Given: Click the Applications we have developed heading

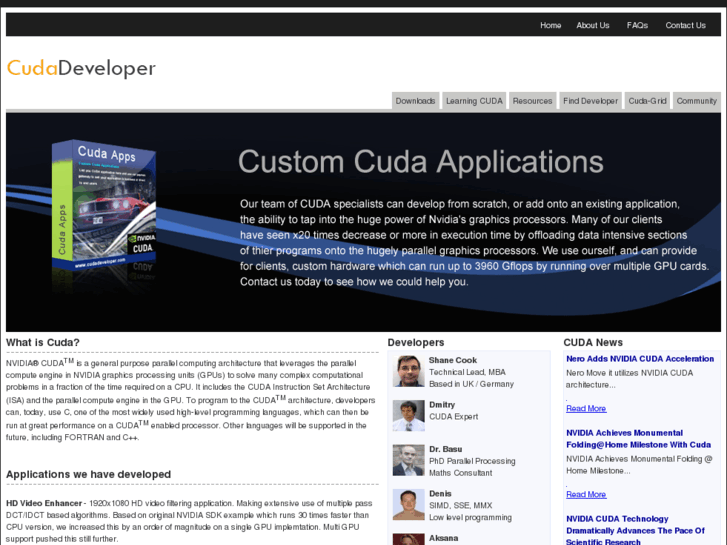Looking at the screenshot, I should pos(88,474).
